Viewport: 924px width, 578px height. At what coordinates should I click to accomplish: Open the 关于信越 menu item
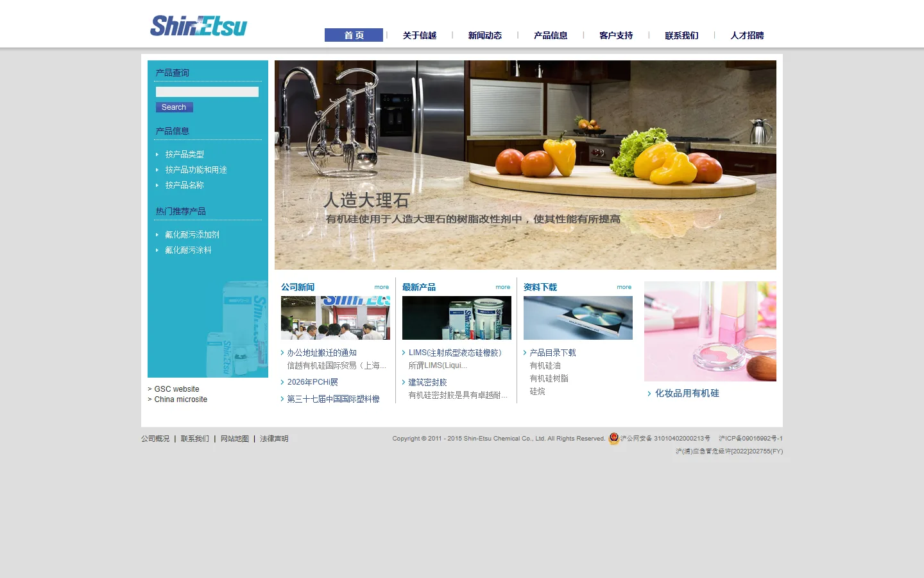tap(420, 35)
